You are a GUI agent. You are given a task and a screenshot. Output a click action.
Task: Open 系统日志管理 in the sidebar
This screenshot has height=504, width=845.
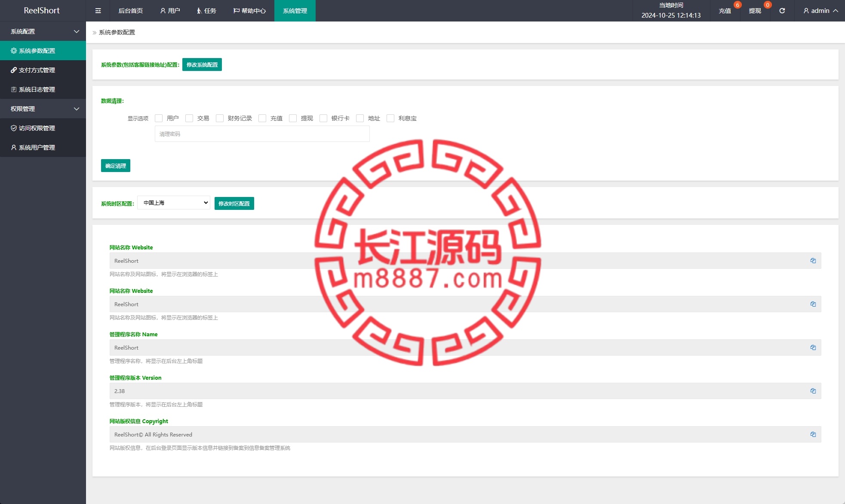pos(43,89)
